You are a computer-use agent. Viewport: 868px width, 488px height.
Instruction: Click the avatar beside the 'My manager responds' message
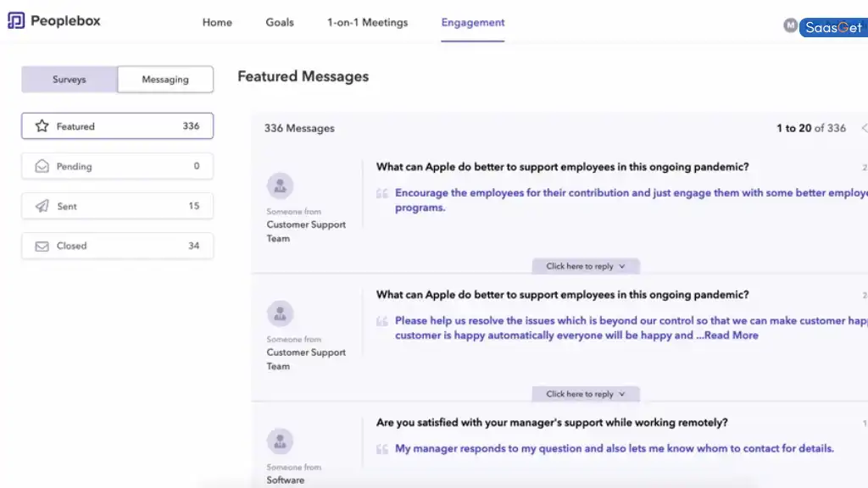tap(280, 441)
